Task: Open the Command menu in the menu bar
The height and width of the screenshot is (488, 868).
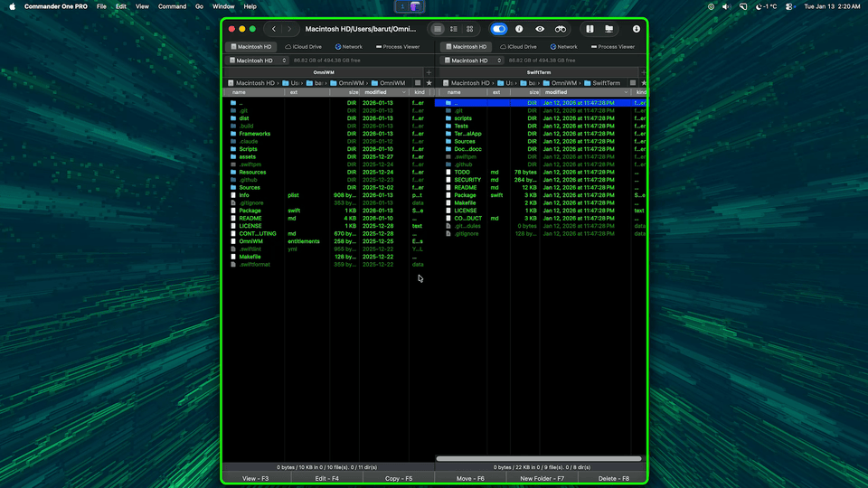Action: 172,6
